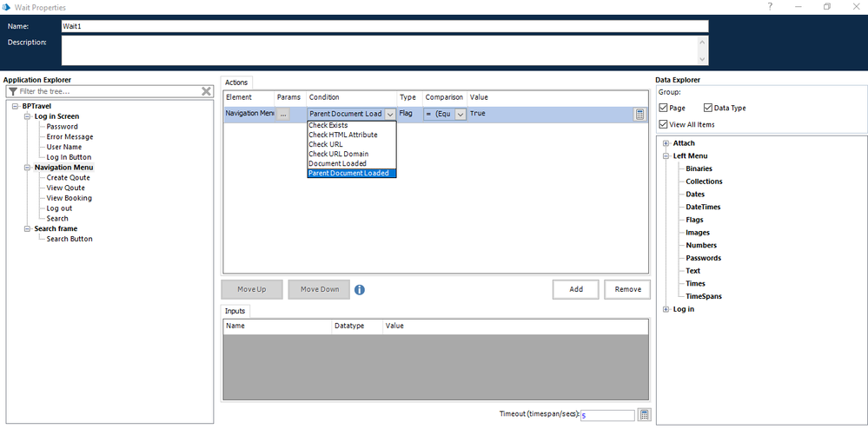Click the Params ellipsis button

point(283,114)
